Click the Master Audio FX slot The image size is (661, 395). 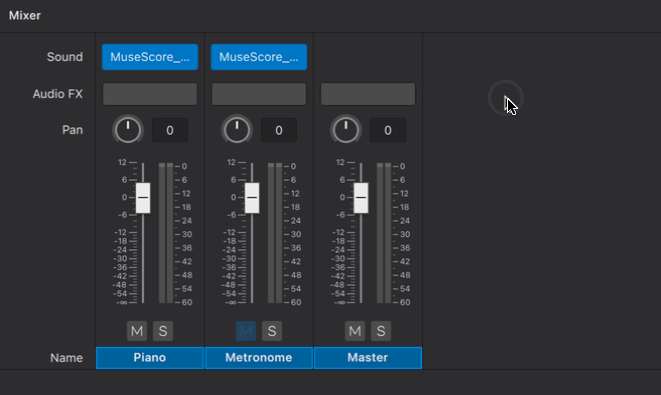click(368, 94)
